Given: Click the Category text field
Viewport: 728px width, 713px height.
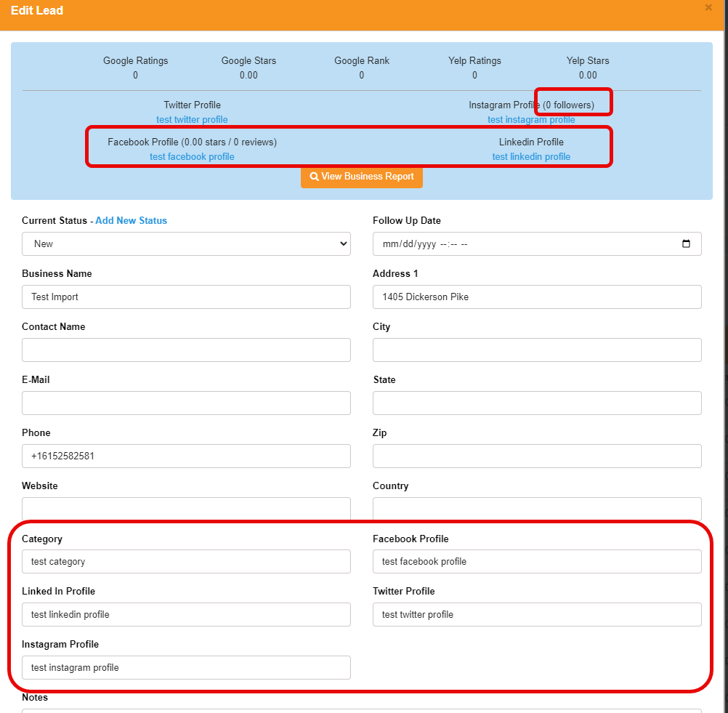Looking at the screenshot, I should tap(186, 562).
